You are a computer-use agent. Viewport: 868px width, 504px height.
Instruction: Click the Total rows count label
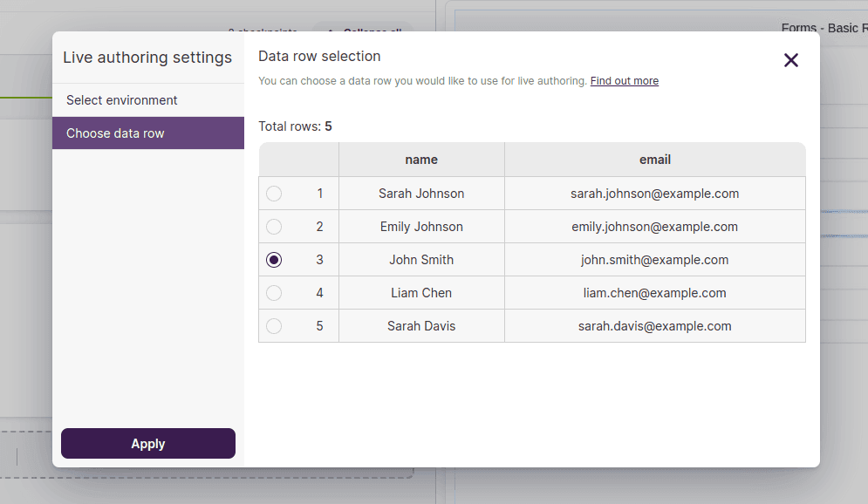[293, 126]
